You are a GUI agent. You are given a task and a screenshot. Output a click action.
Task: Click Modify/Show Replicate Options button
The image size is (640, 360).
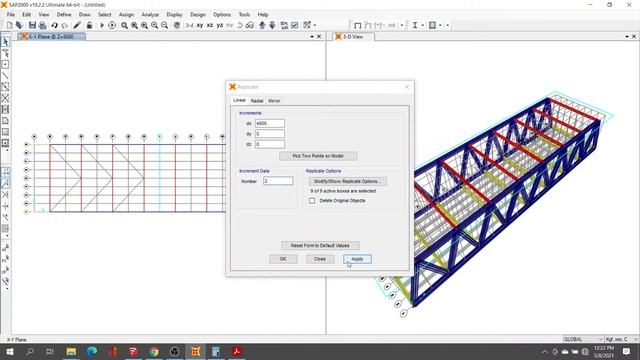(x=347, y=181)
